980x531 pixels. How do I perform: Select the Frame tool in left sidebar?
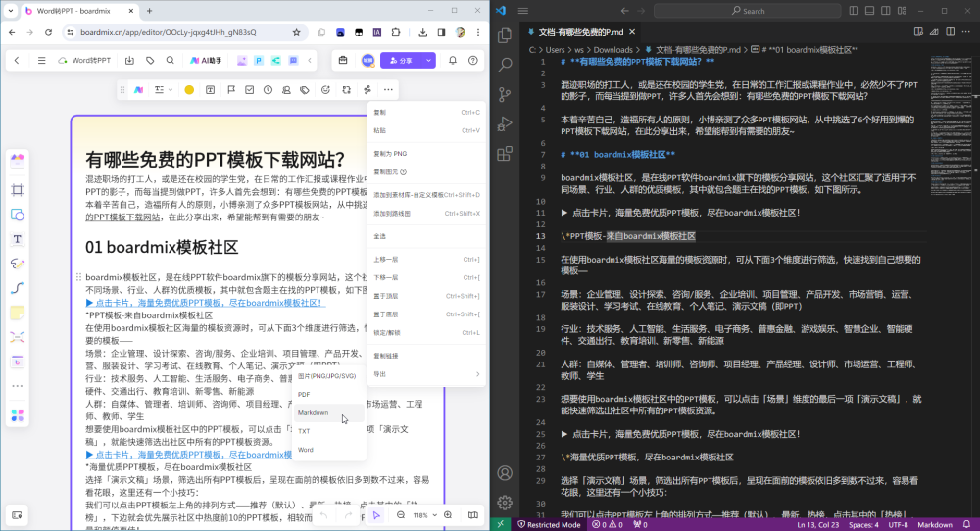pyautogui.click(x=17, y=189)
